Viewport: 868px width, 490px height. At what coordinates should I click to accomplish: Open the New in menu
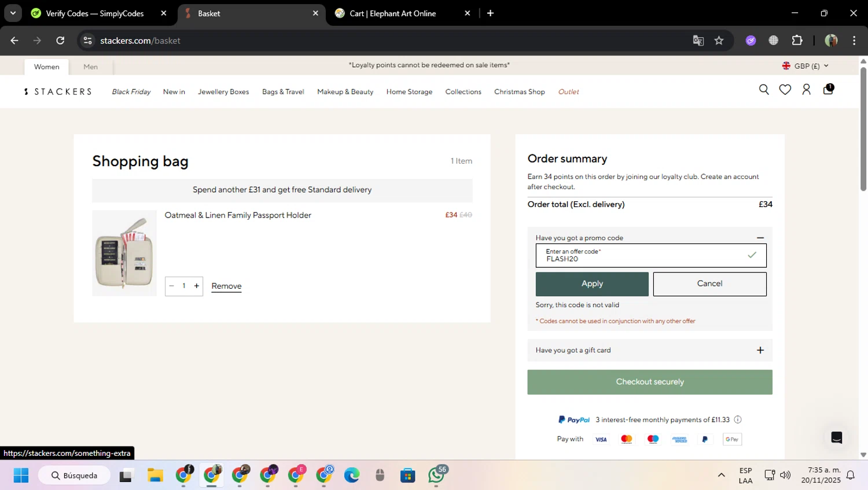174,91
